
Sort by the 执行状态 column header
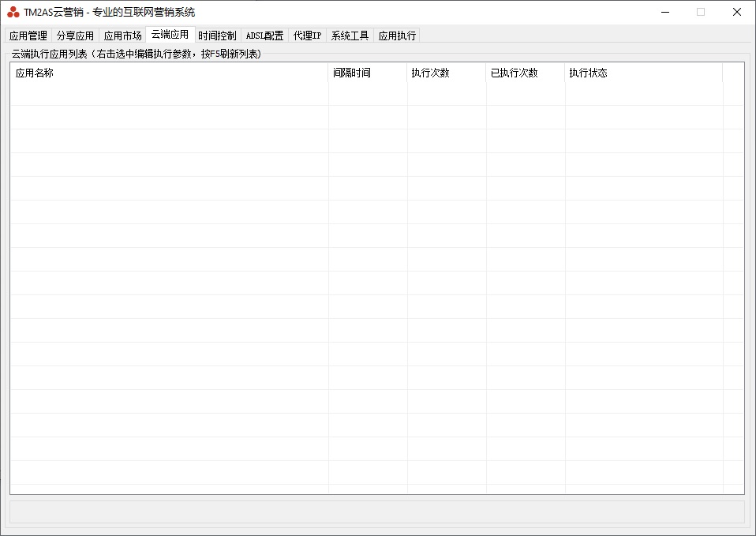[x=643, y=73]
